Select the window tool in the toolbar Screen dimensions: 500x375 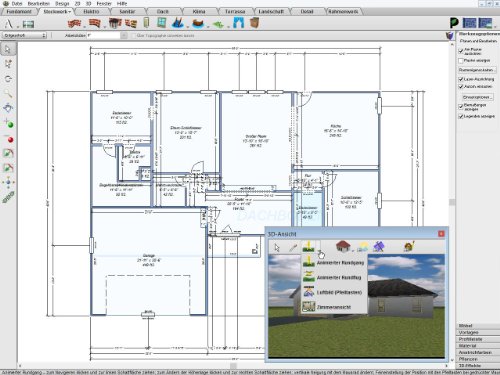tap(162, 23)
